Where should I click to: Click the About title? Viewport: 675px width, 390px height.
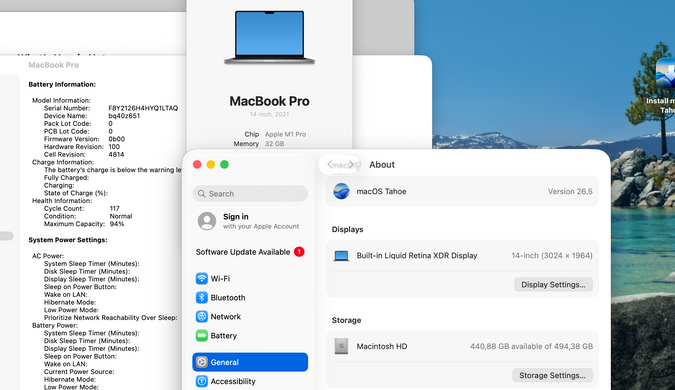382,164
